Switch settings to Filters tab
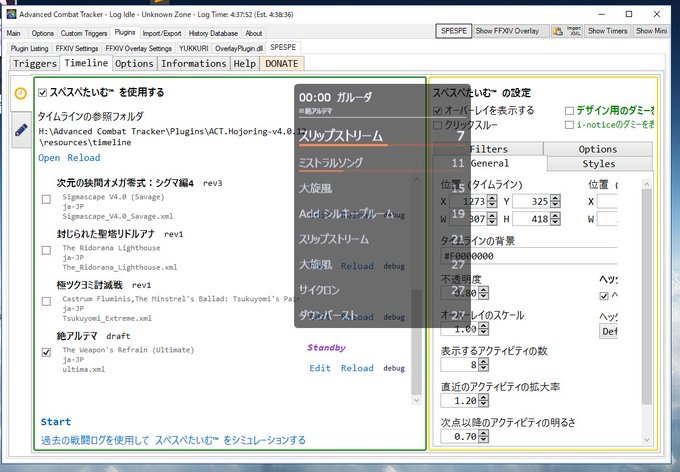This screenshot has width=680, height=472. 488,149
